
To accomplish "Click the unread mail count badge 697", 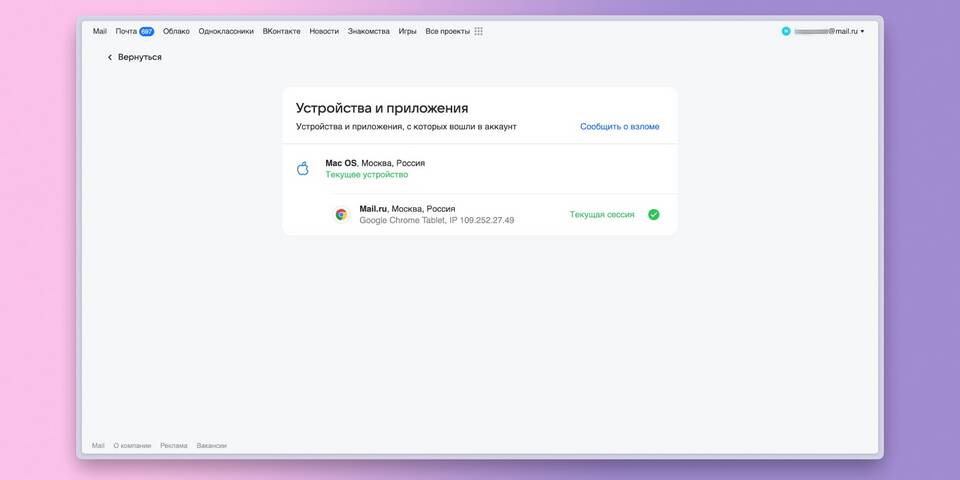I will (x=147, y=31).
